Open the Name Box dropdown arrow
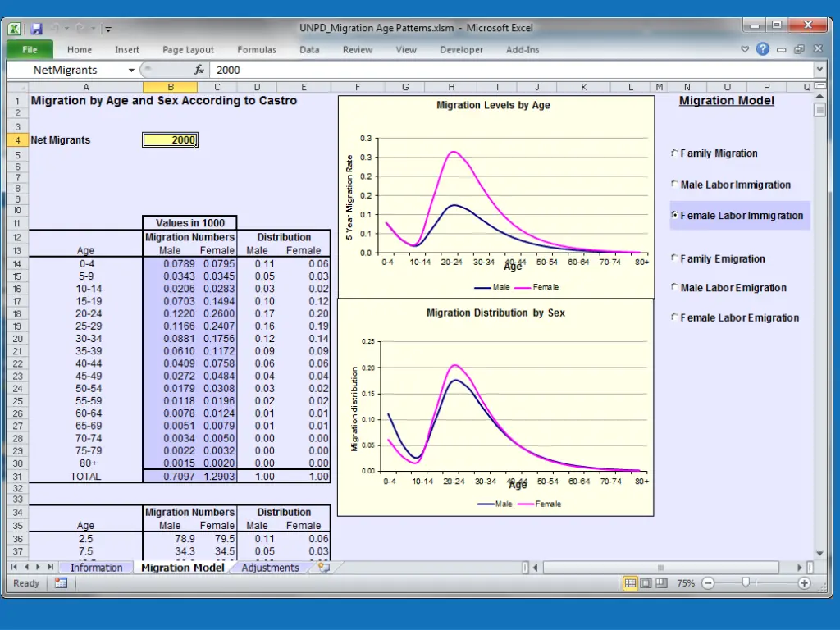Viewport: 840px width, 630px height. click(131, 71)
